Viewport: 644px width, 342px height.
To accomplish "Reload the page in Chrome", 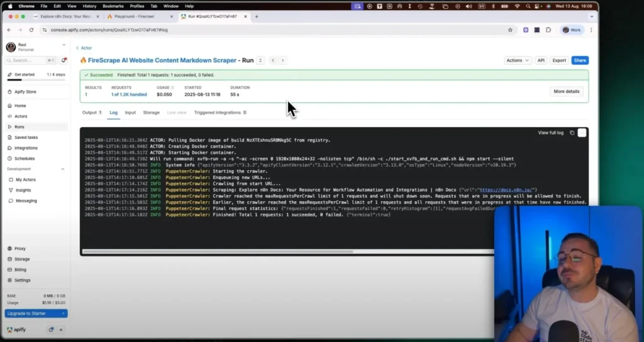I will [x=31, y=30].
